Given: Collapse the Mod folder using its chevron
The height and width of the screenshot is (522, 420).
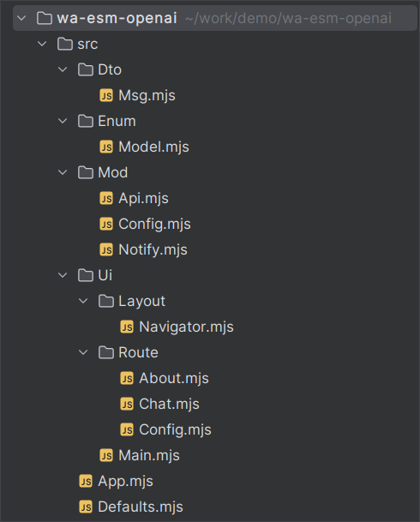Looking at the screenshot, I should [63, 172].
